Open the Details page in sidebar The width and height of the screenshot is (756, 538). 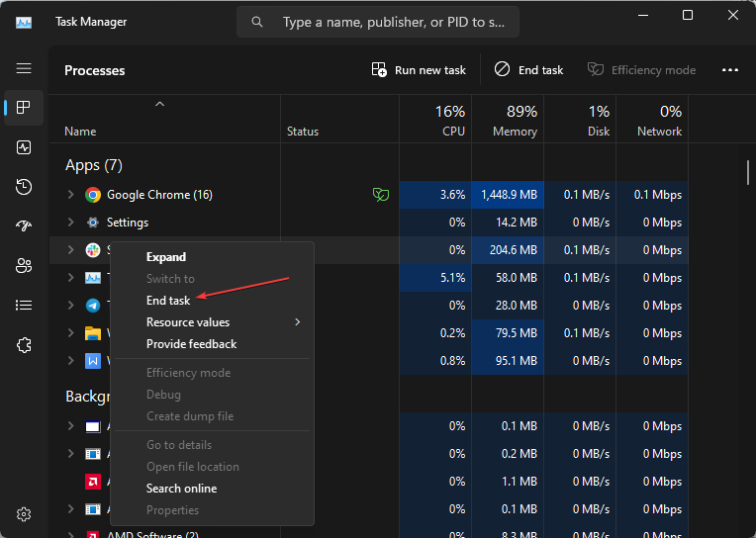point(24,306)
